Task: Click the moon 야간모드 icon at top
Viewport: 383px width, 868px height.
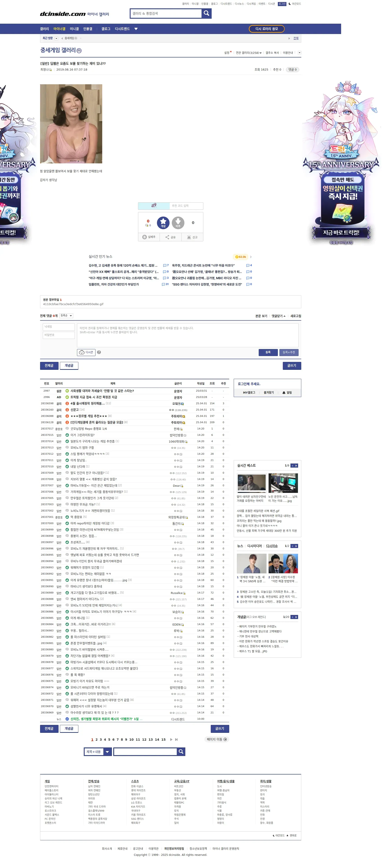Action: 289,4
